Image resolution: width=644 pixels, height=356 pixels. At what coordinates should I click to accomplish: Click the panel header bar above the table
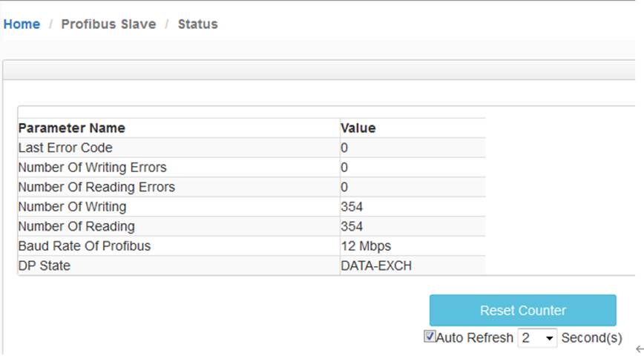[319, 70]
